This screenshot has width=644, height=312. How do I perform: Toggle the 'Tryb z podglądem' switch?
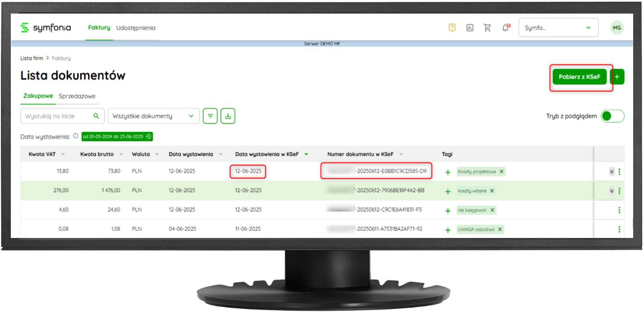coord(612,116)
